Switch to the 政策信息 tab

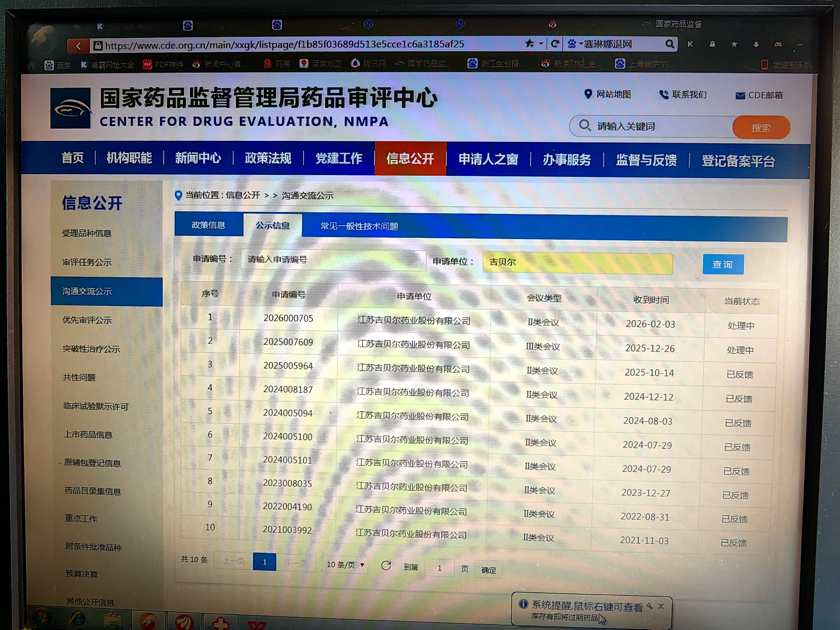pos(208,225)
